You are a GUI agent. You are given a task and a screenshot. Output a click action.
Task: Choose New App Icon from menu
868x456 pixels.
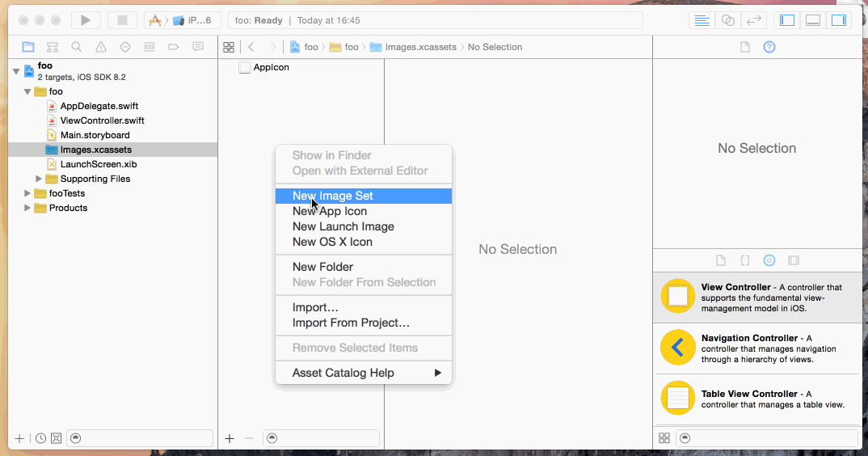click(364, 211)
